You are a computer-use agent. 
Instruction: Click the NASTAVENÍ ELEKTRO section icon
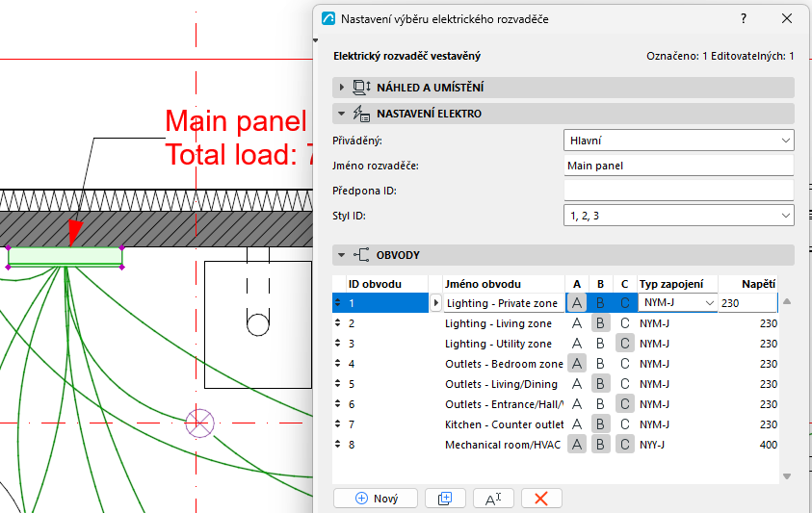point(361,114)
